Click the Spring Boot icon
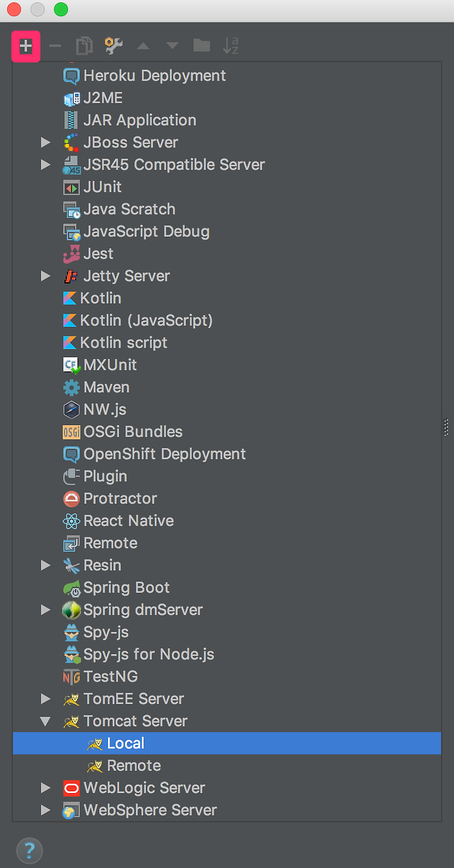Viewport: 454px width, 868px height. (72, 588)
